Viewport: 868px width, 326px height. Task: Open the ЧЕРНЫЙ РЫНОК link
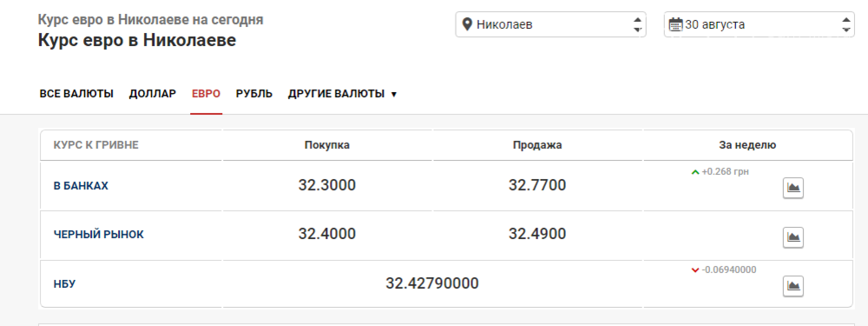click(x=99, y=235)
